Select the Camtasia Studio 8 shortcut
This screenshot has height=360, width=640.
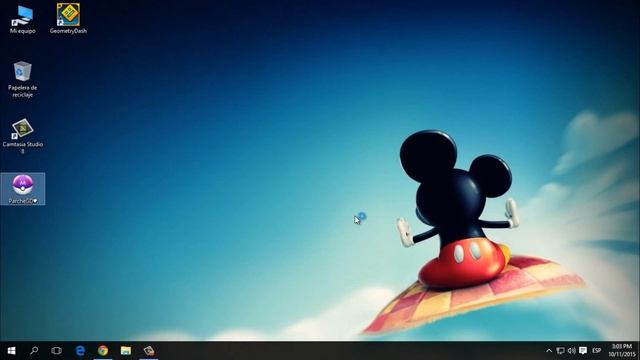pos(22,136)
